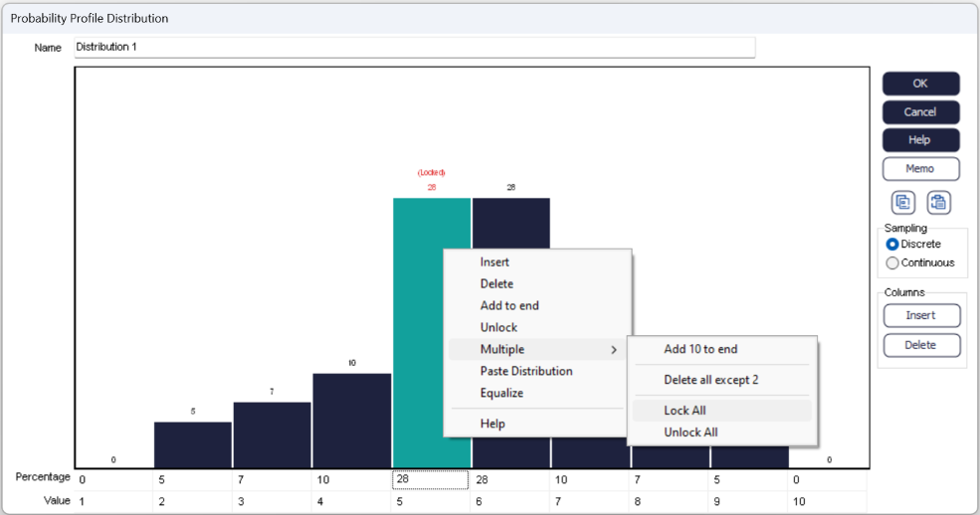Select the Continuous sampling option
980x515 pixels.
point(892,263)
